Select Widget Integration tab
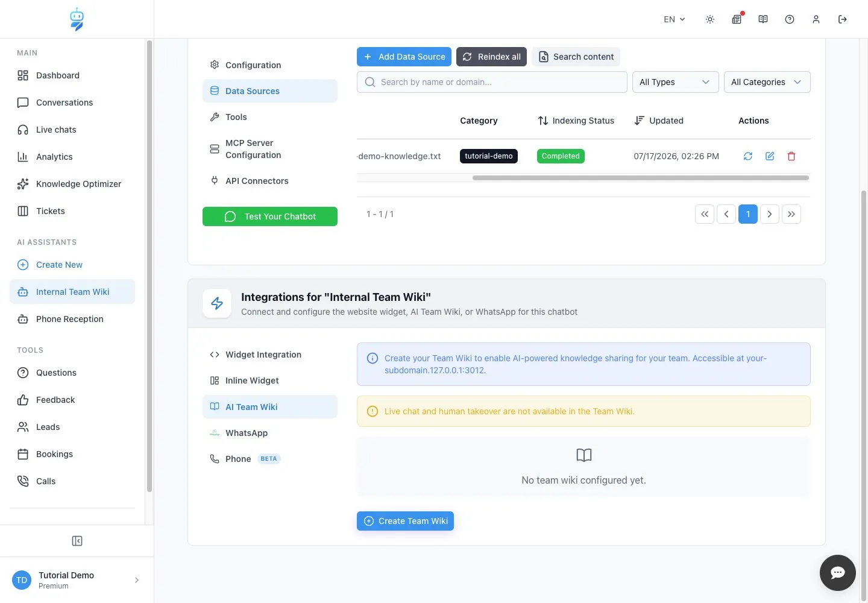This screenshot has width=868, height=603. 270,355
